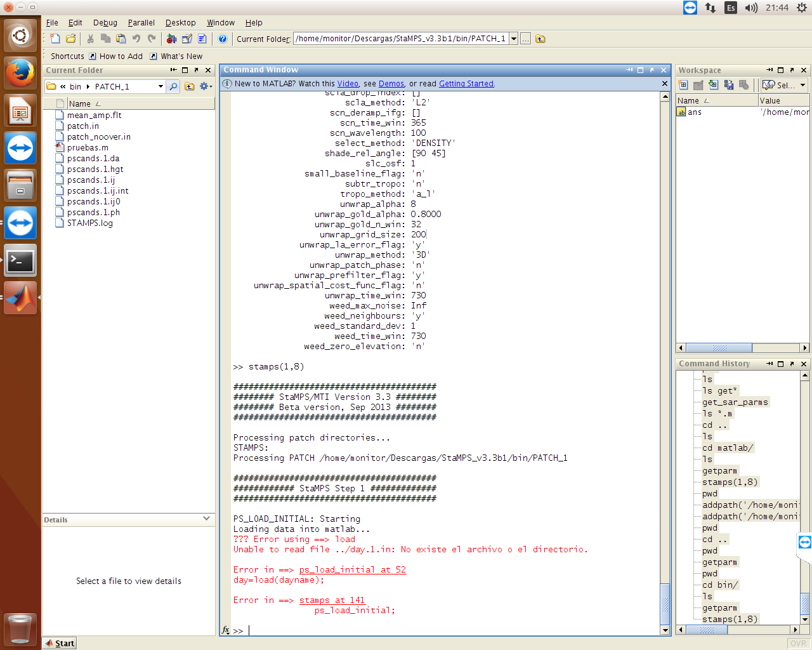
Task: Open the Debug menu
Action: (105, 22)
